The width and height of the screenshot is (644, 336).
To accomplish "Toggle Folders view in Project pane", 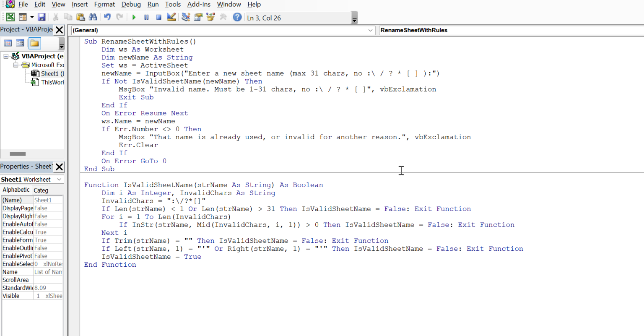I will click(34, 43).
